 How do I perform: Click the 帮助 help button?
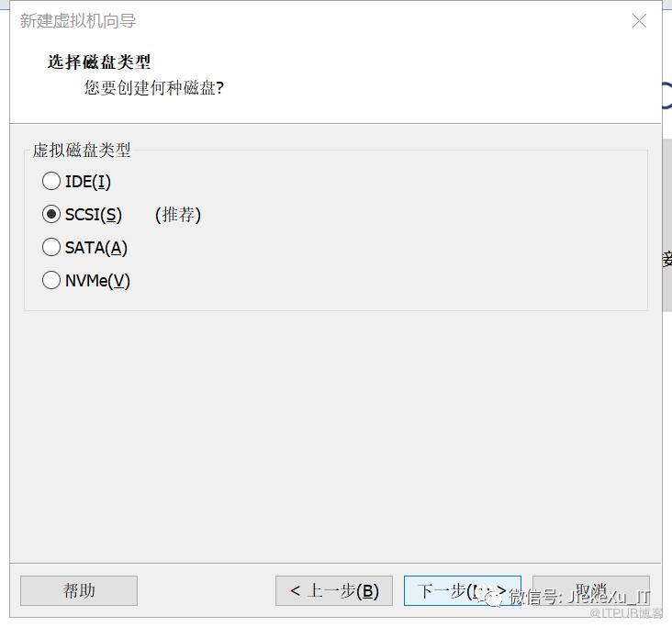(x=79, y=590)
